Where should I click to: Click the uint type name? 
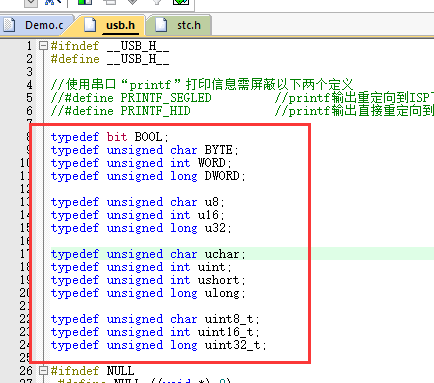[212, 267]
